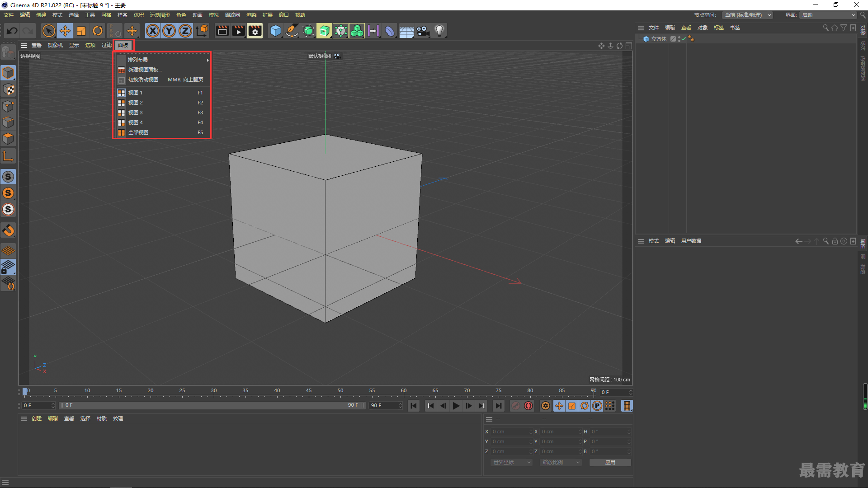This screenshot has width=868, height=488.
Task: Open 摄像机 viewport menu
Action: [55, 45]
